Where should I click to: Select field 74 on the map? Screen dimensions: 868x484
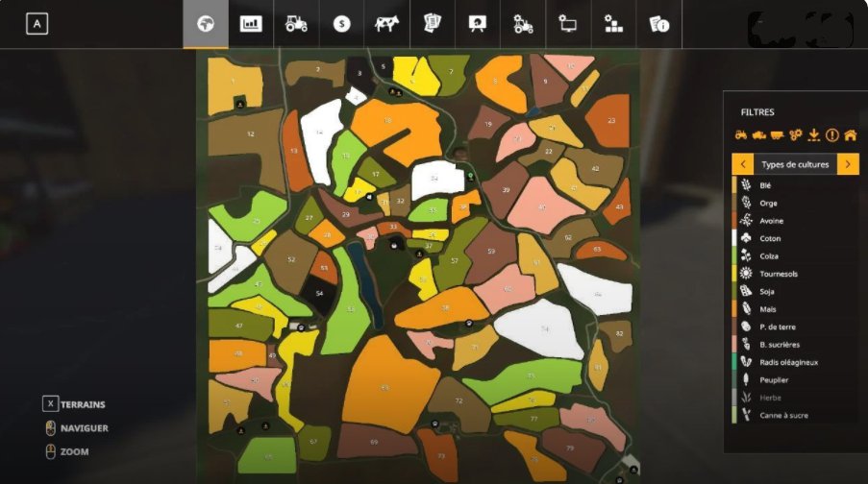[544, 328]
